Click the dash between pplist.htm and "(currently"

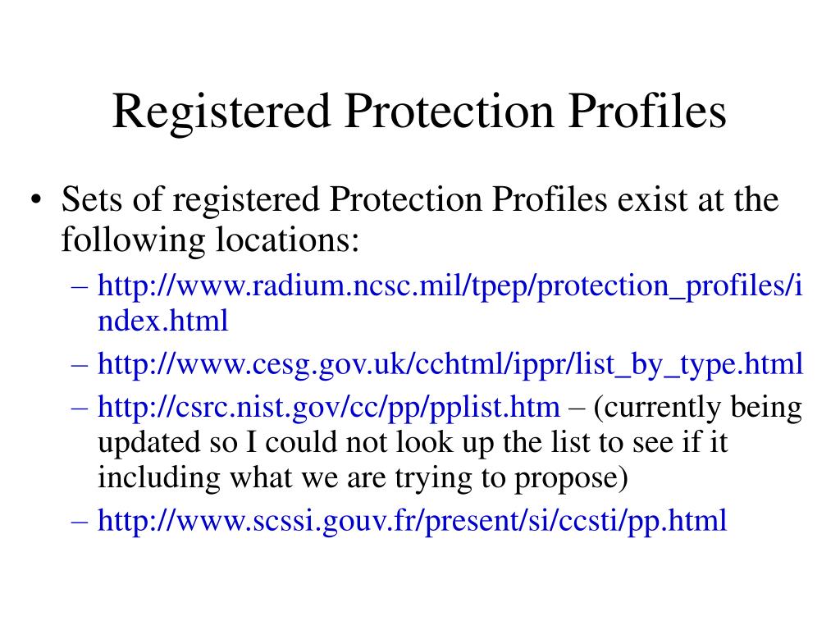pos(577,409)
